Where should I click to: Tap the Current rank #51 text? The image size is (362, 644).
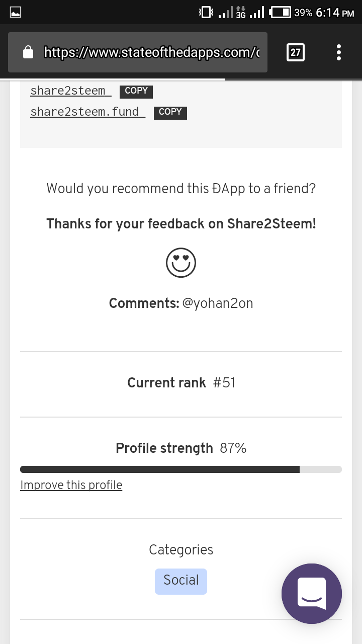[x=181, y=383]
